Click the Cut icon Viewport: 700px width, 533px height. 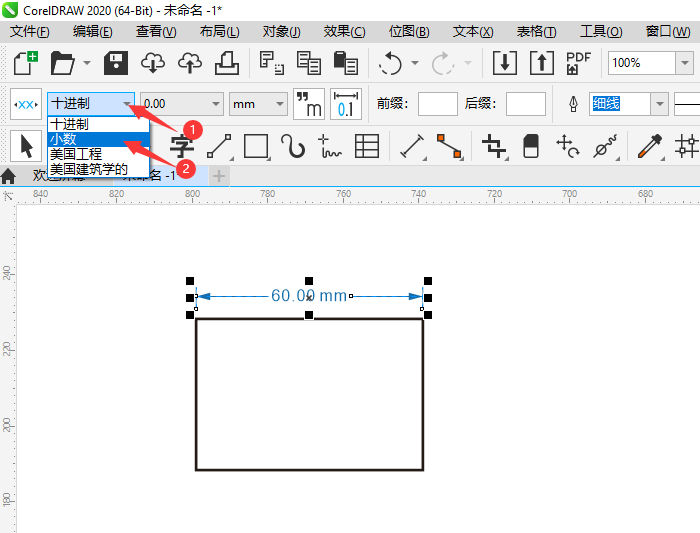(x=272, y=63)
